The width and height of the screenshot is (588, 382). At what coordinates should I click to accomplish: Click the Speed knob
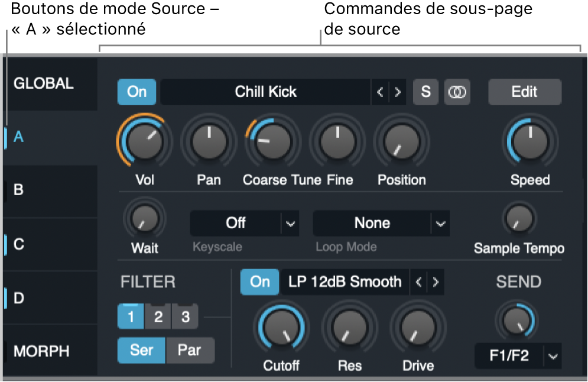click(x=530, y=142)
